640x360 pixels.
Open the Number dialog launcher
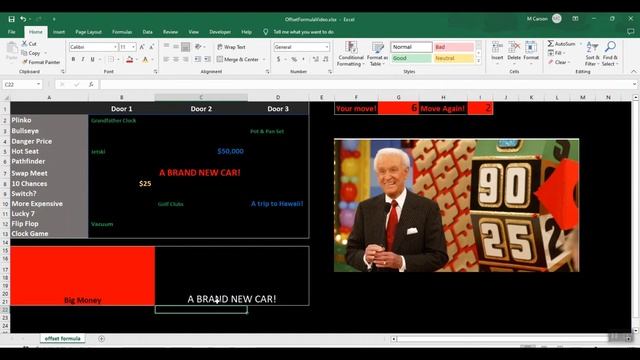330,71
